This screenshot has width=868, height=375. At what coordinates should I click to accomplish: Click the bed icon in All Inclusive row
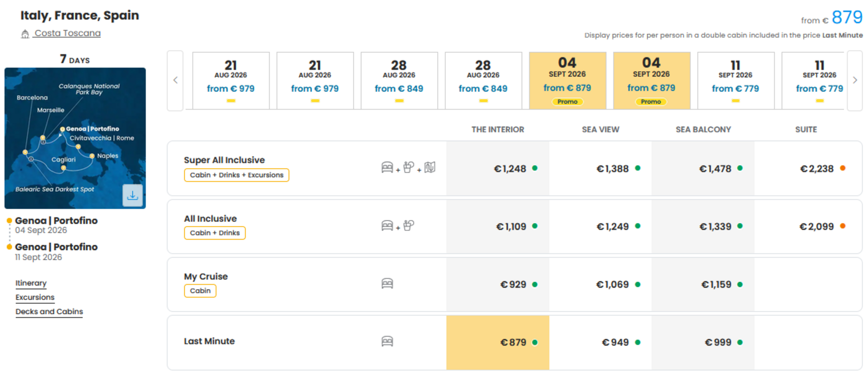point(387,225)
